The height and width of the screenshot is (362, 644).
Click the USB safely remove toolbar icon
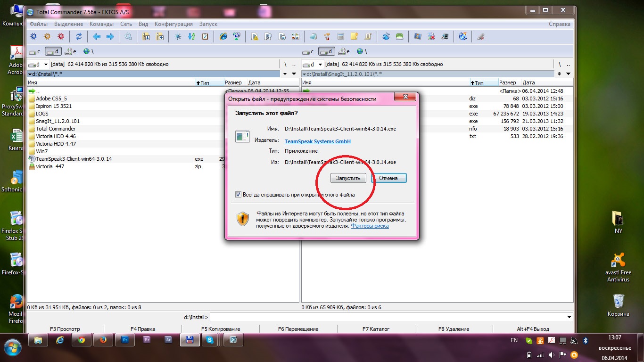coord(481,36)
